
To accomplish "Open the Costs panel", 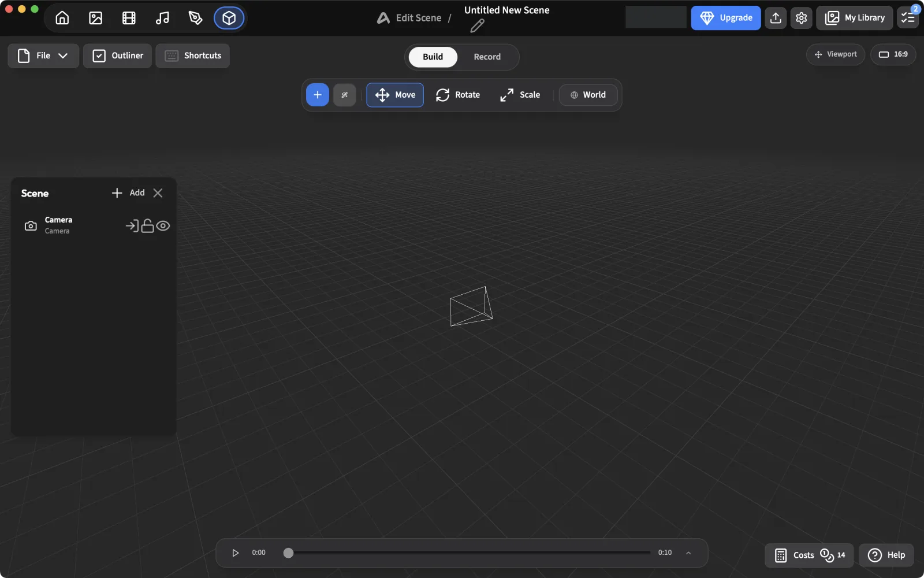I will click(x=809, y=555).
